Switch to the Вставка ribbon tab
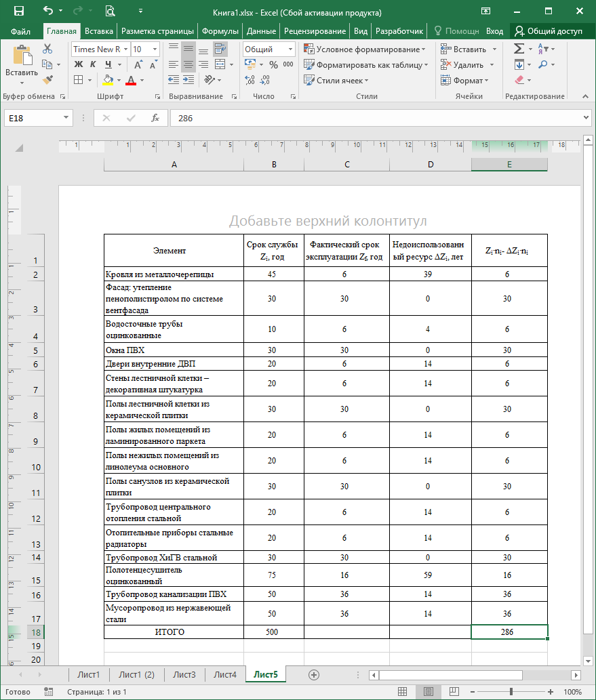Image resolution: width=596 pixels, height=700 pixels. tap(99, 31)
